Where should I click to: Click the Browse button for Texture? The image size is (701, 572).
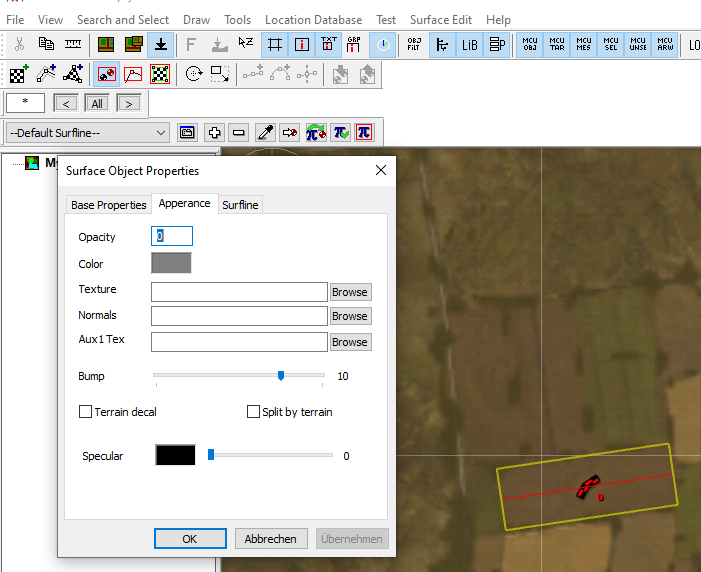point(350,292)
